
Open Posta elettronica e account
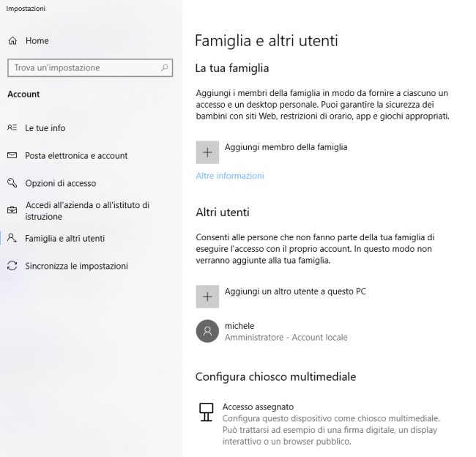pos(76,155)
